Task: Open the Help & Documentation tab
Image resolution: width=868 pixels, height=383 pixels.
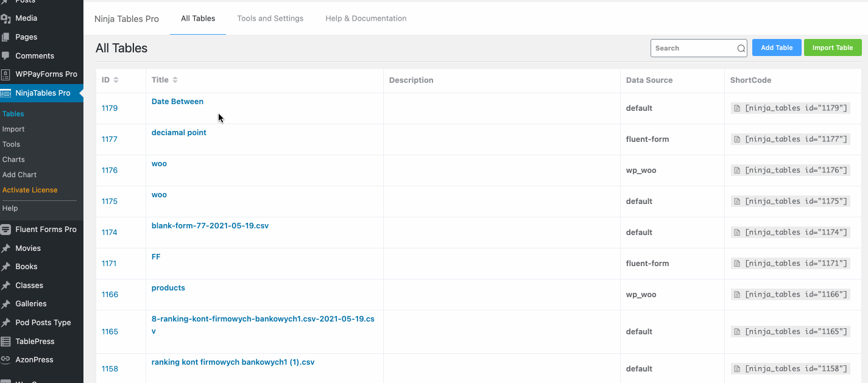Action: click(x=365, y=18)
